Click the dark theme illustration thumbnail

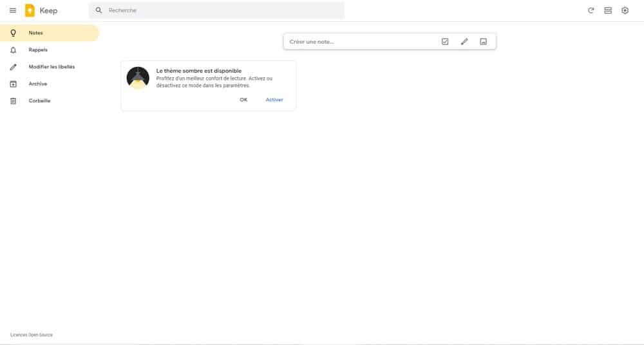pyautogui.click(x=138, y=78)
